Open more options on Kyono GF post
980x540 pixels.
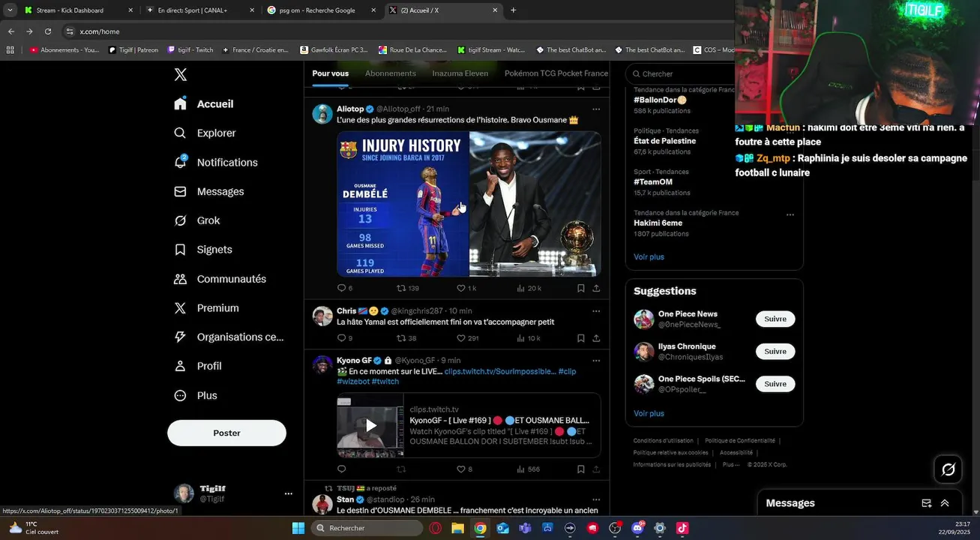[x=596, y=361]
